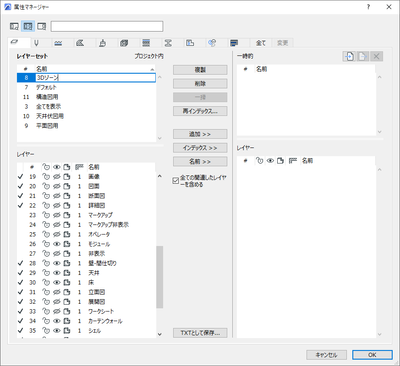Select the デフォルト layer set

[86, 87]
